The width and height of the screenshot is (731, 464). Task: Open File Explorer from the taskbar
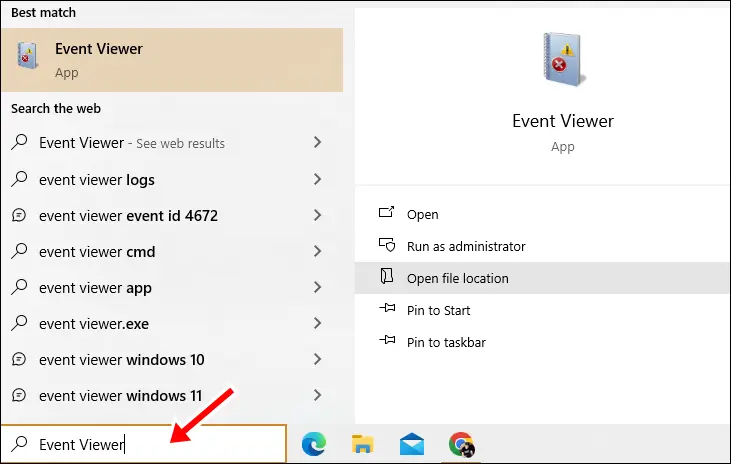click(362, 444)
